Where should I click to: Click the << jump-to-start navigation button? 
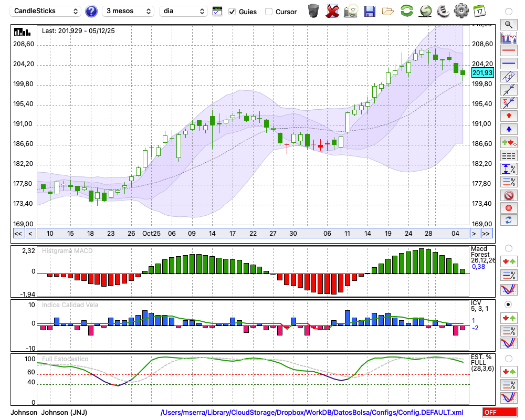18,234
